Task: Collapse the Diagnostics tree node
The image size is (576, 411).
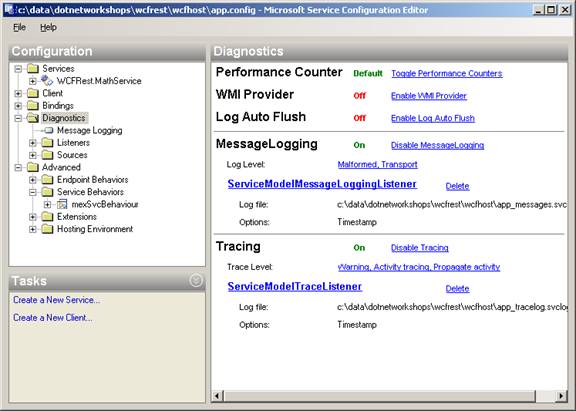Action: (x=18, y=118)
